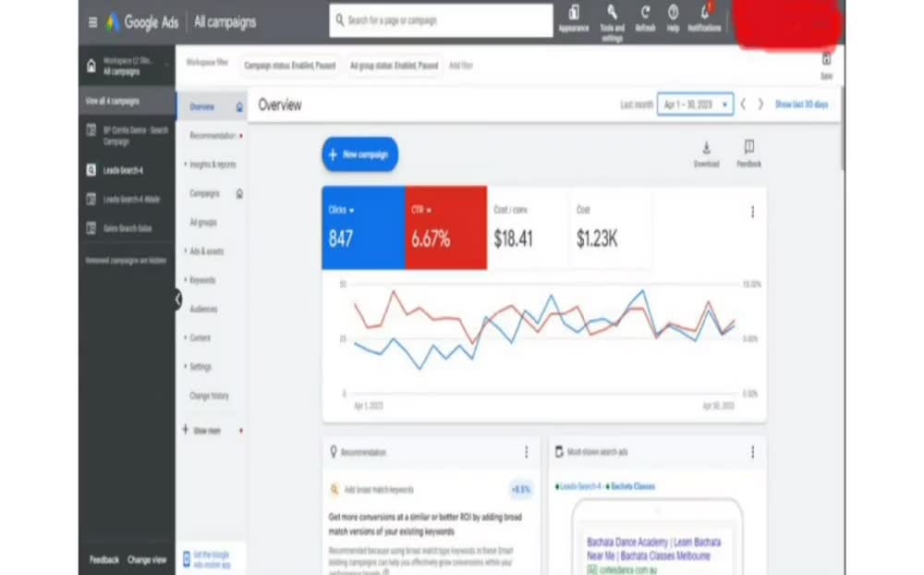
Task: Click Add filter
Action: (x=461, y=66)
